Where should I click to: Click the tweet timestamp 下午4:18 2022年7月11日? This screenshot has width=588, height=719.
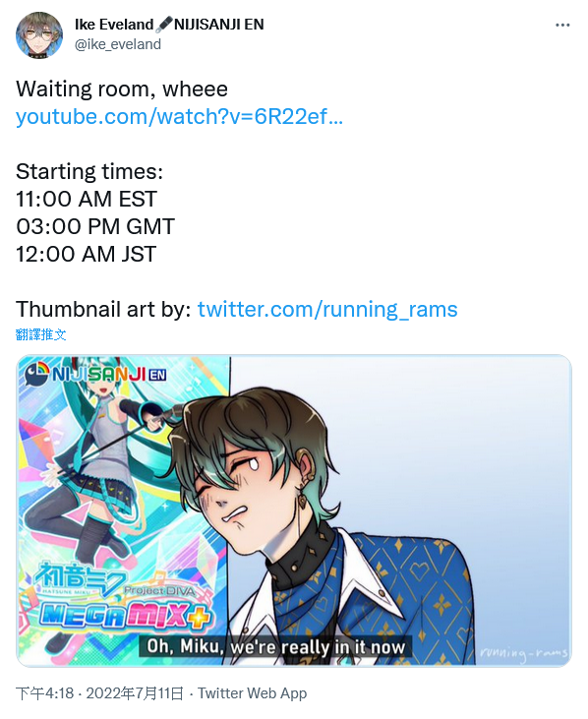point(99,692)
